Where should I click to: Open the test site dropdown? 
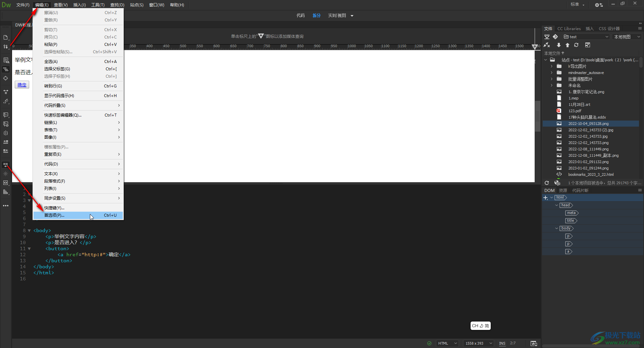pos(586,37)
